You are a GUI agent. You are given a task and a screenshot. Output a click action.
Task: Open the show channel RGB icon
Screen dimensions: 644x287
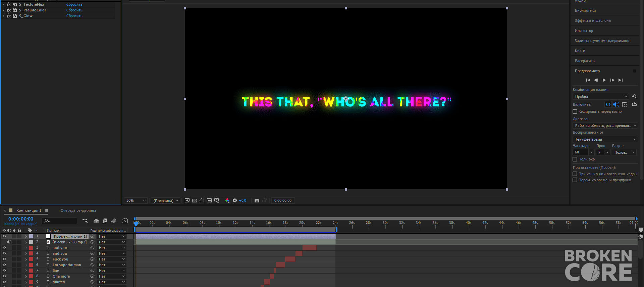tap(227, 200)
